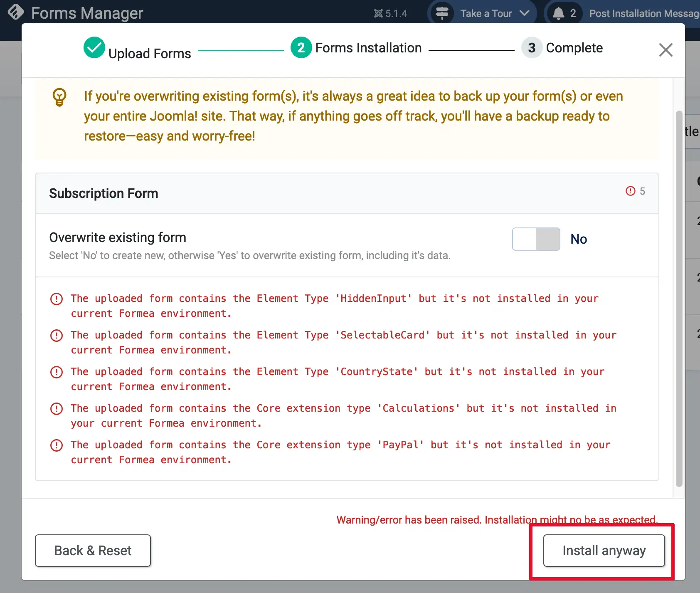This screenshot has height=593, width=700.
Task: Click the Upload Forms step label
Action: [x=150, y=54]
